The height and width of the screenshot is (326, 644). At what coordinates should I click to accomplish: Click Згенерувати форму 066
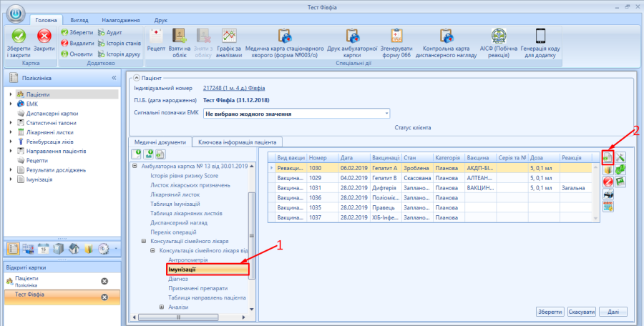[x=396, y=36]
